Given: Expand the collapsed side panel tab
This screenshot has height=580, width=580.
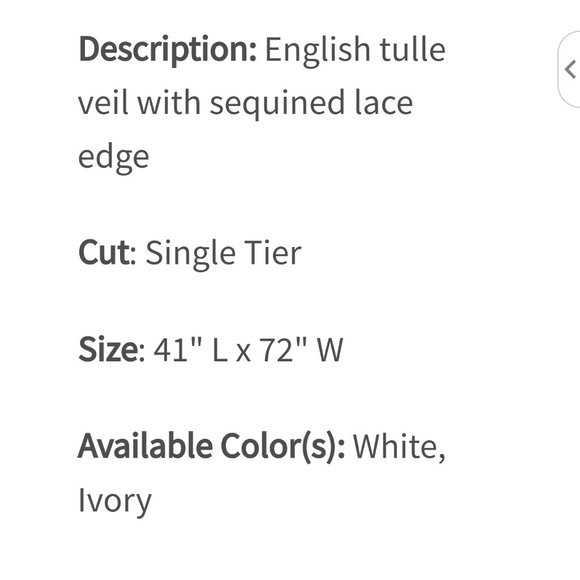Looking at the screenshot, I should click(569, 70).
